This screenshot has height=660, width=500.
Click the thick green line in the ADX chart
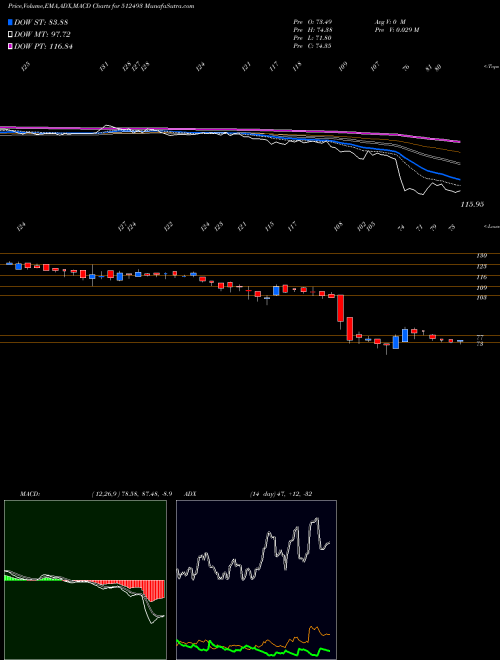253,647
